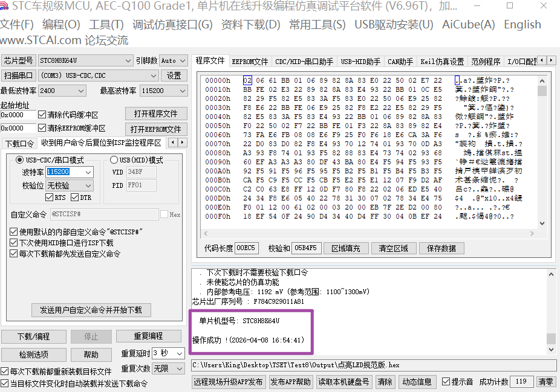The width and height of the screenshot is (560, 392).
Task: Open the 文件(F) menu
Action: coord(17,25)
